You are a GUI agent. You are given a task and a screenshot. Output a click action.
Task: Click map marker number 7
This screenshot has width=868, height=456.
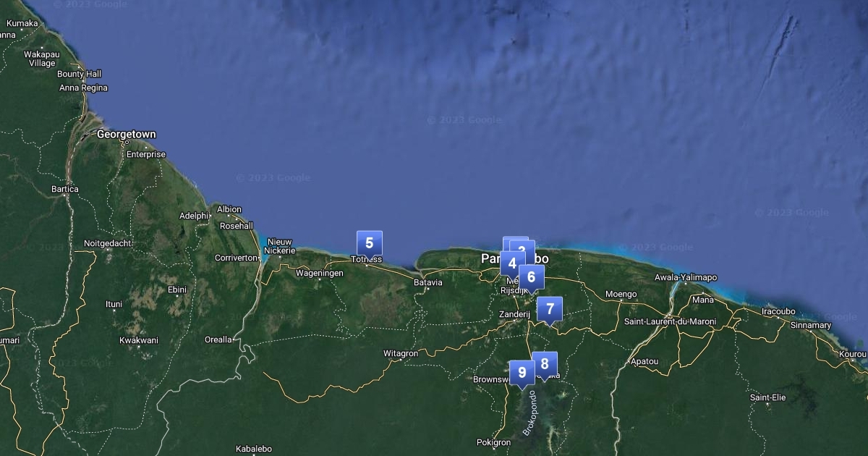click(550, 309)
